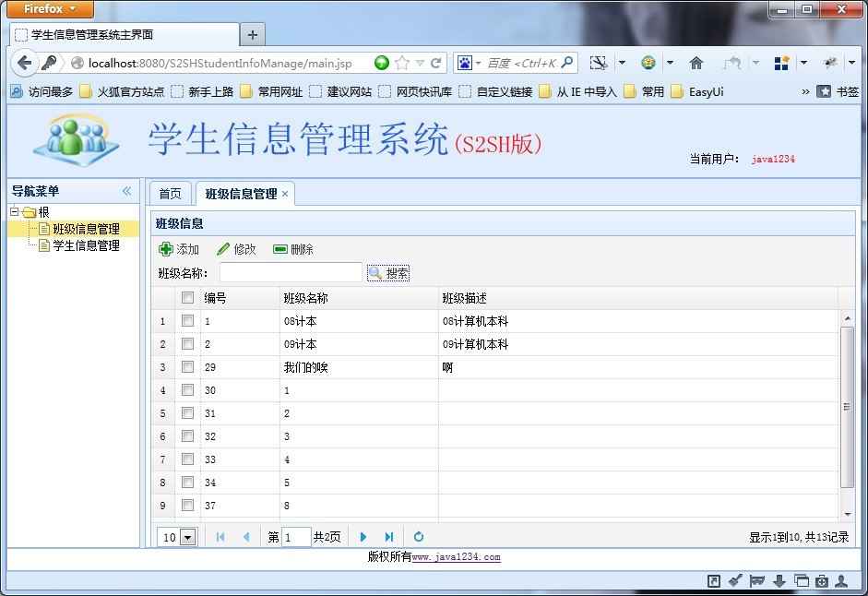The width and height of the screenshot is (868, 596).
Task: Click the bookmarks star icon labeled 书签
Action: [824, 91]
